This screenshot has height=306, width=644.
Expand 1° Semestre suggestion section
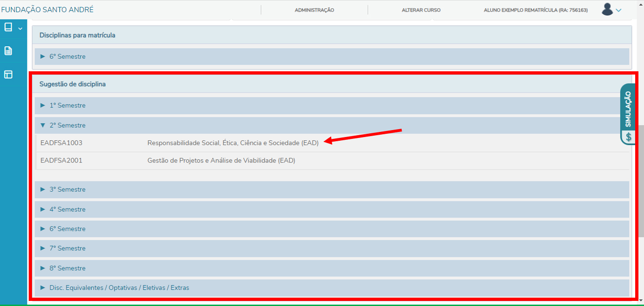click(67, 106)
